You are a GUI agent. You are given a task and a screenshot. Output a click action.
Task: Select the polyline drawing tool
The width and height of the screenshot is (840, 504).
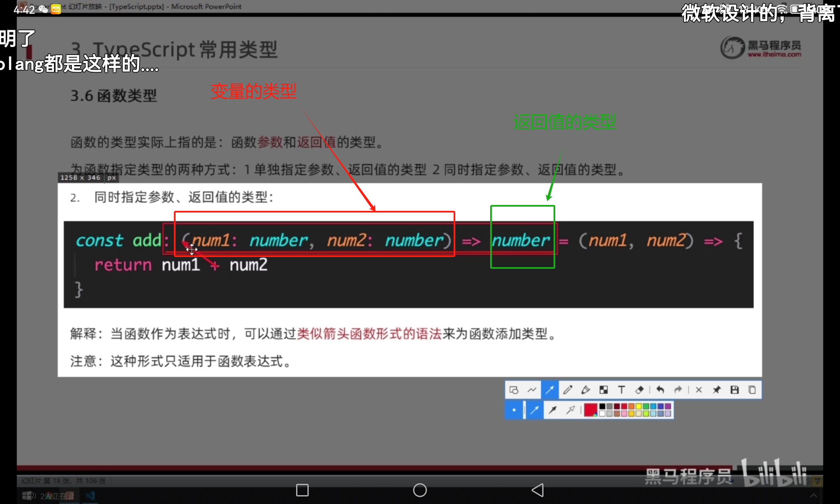coord(532,390)
